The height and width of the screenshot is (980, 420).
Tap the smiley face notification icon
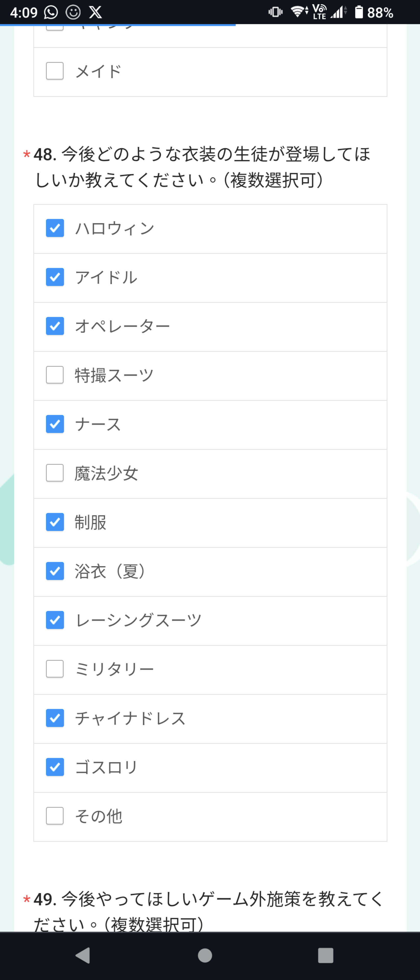coord(73,12)
